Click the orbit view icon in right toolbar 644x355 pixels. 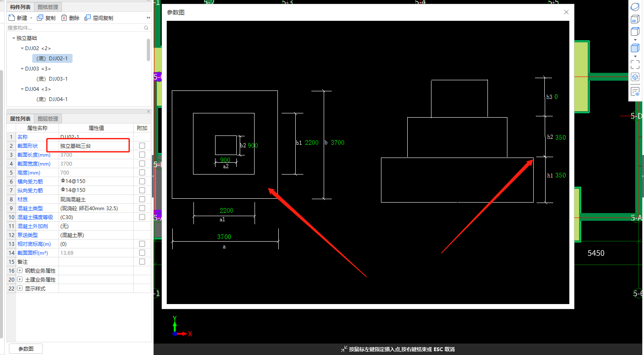tap(635, 7)
